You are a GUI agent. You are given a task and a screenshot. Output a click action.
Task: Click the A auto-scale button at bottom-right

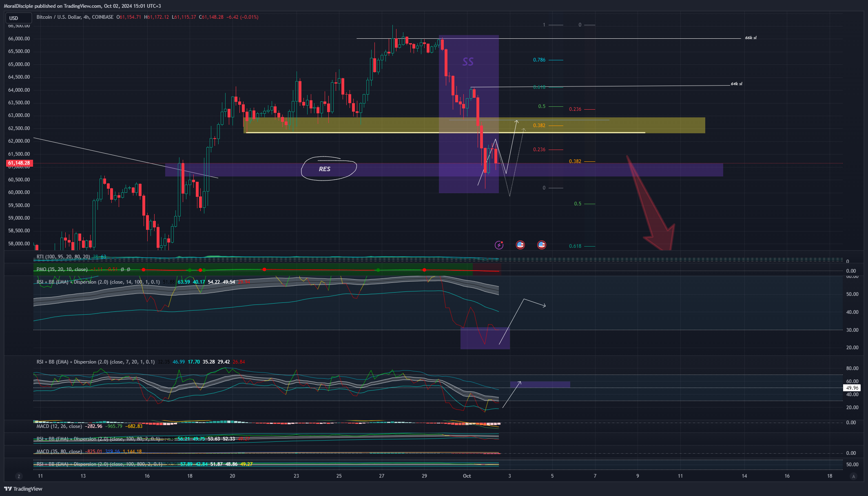pyautogui.click(x=853, y=476)
